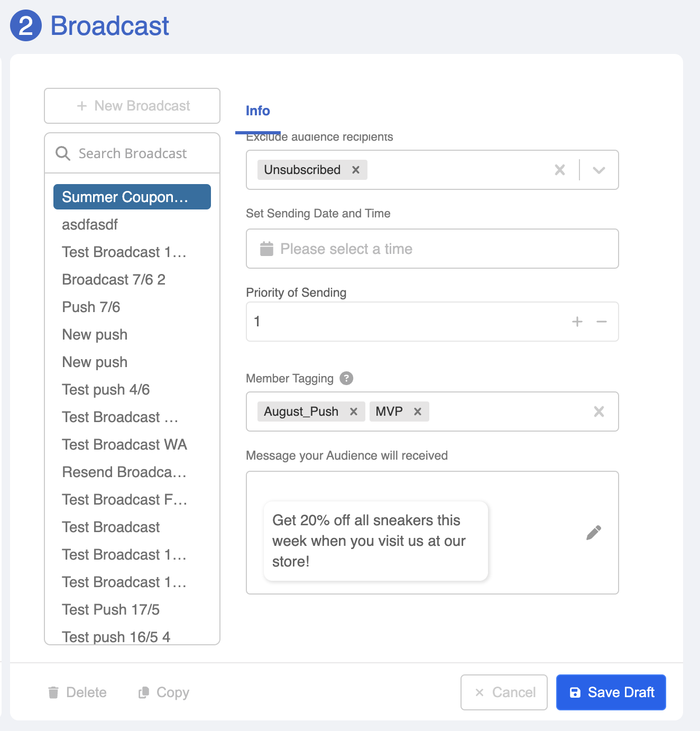This screenshot has width=700, height=731.
Task: Remove the MVP member tag
Action: (x=418, y=412)
